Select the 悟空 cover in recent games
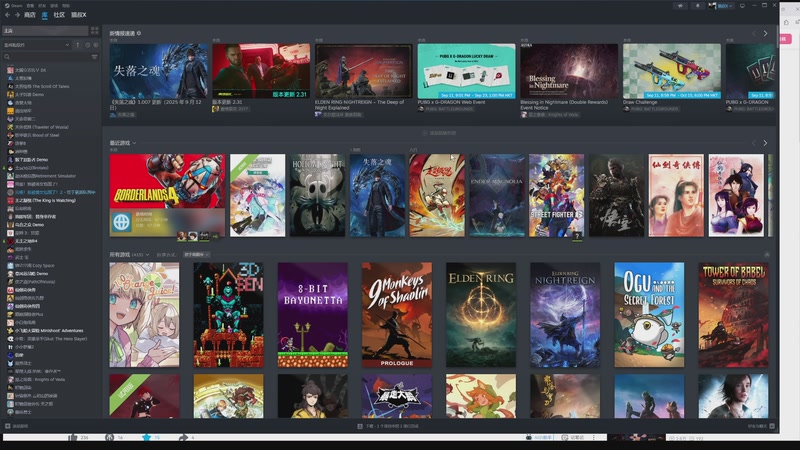 click(x=616, y=195)
